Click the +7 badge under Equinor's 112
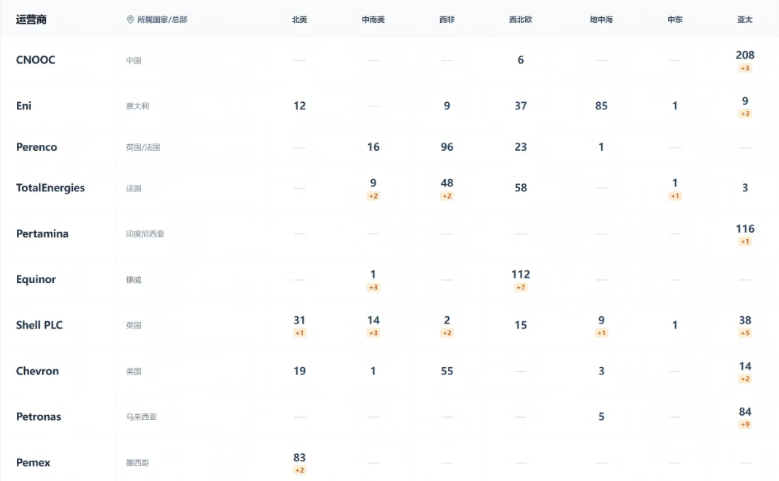 (520, 288)
